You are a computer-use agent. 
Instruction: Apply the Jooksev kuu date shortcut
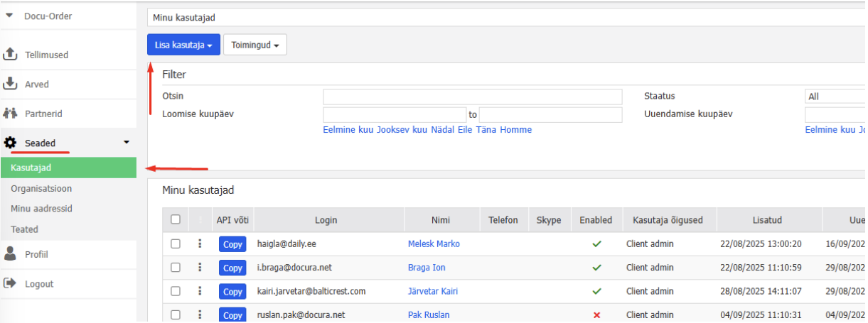(x=402, y=130)
